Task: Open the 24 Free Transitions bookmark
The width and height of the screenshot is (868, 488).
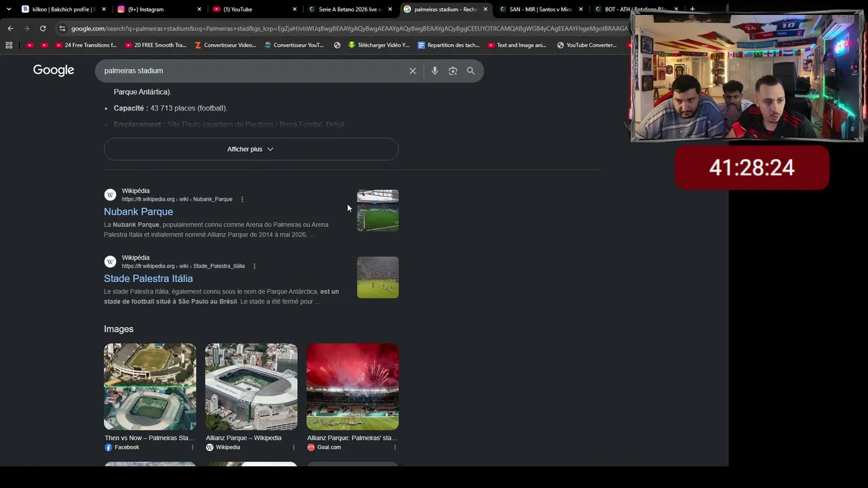Action: coord(85,45)
